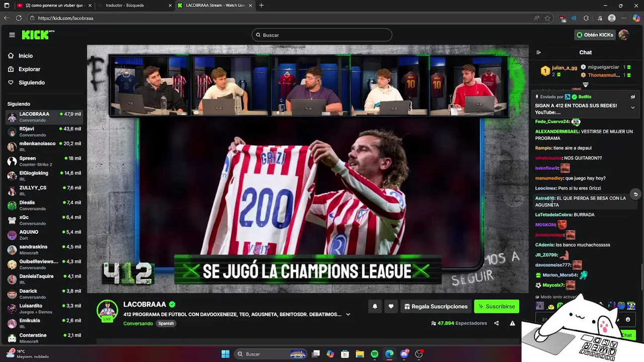Open Copilot icon in Edge toolbar
This screenshot has height=362, width=644.
tap(636, 18)
